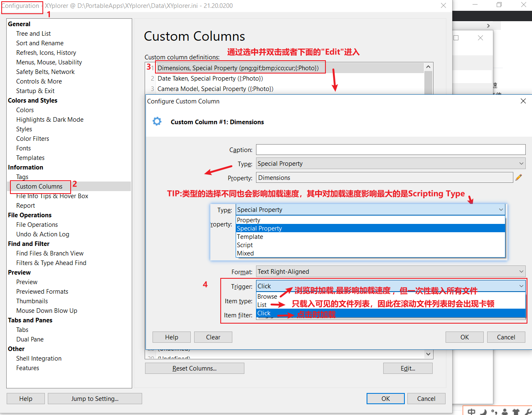Image resolution: width=532 pixels, height=415 pixels.
Task: Click the "Jump to Setting..." button
Action: click(x=95, y=398)
